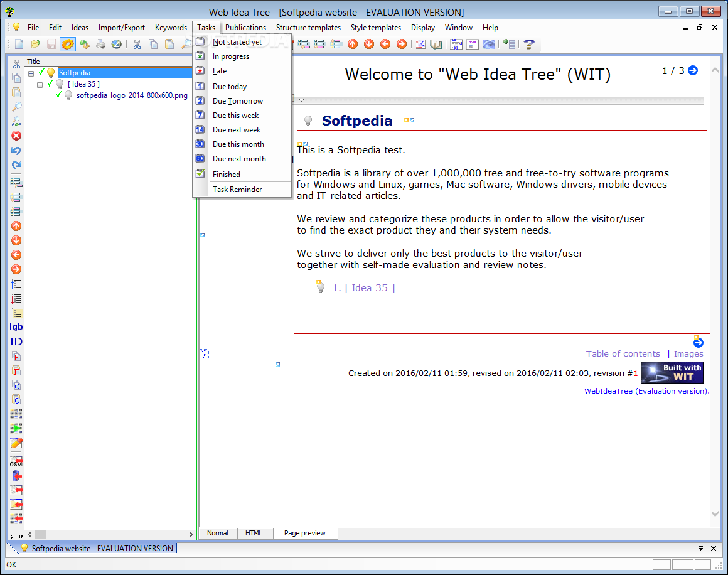Click the Find and Replace A-B sidebar icon
Screen dimensions: 728x575
point(16,122)
